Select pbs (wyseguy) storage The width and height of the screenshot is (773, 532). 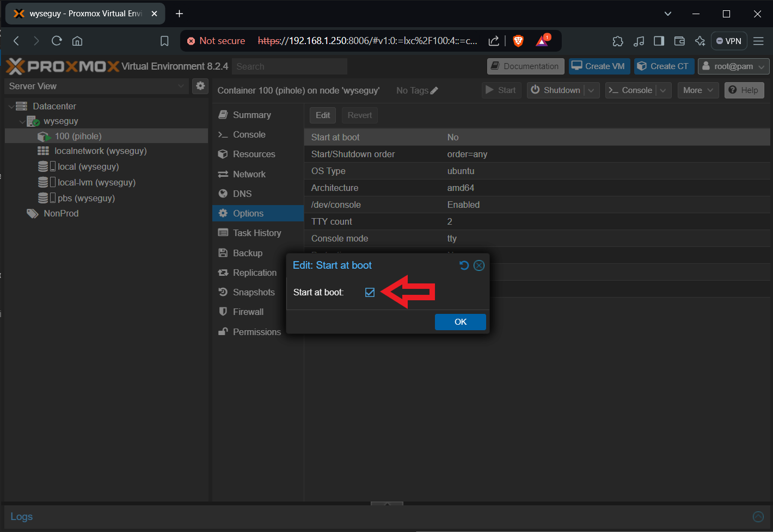click(87, 198)
